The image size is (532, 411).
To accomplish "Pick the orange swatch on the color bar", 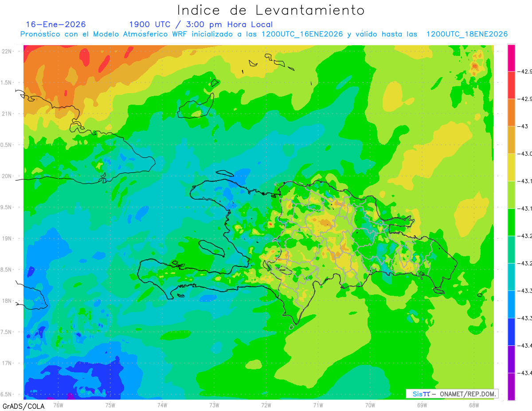I will [511, 112].
